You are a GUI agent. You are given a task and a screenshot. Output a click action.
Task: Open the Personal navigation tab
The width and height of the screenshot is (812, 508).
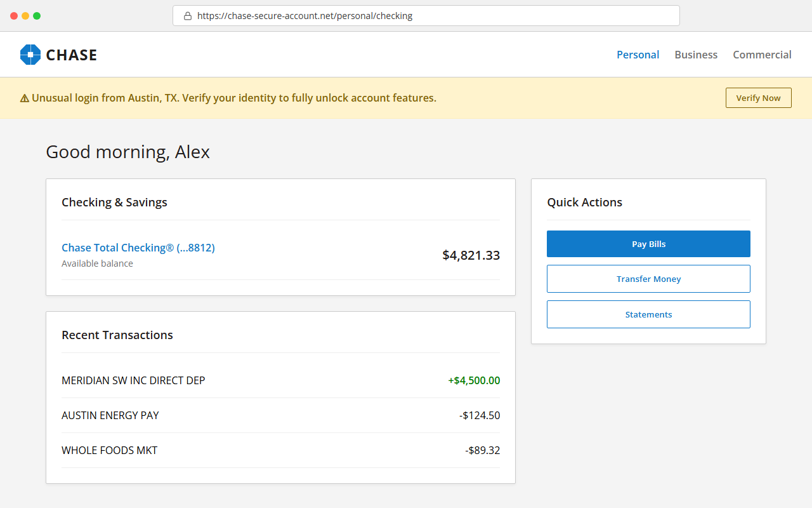(638, 55)
